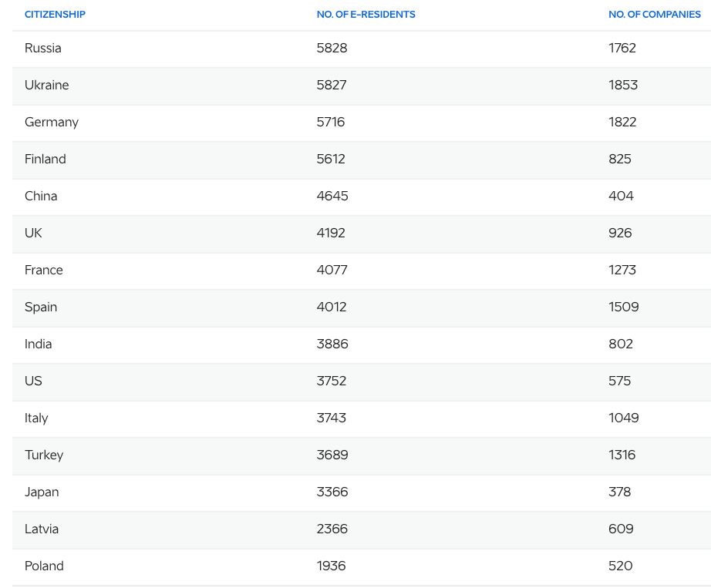Image resolution: width=711 pixels, height=588 pixels.
Task: Click the CITIZENSHIP column header
Action: click(55, 15)
